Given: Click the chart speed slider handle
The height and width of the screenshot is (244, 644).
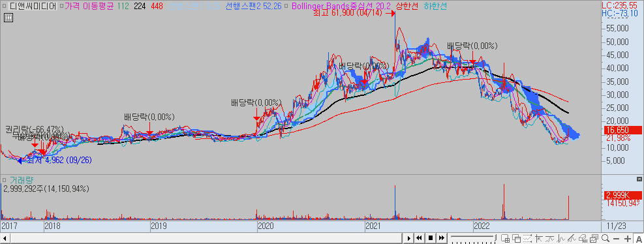Looking at the screenshot, I should pos(495,238).
